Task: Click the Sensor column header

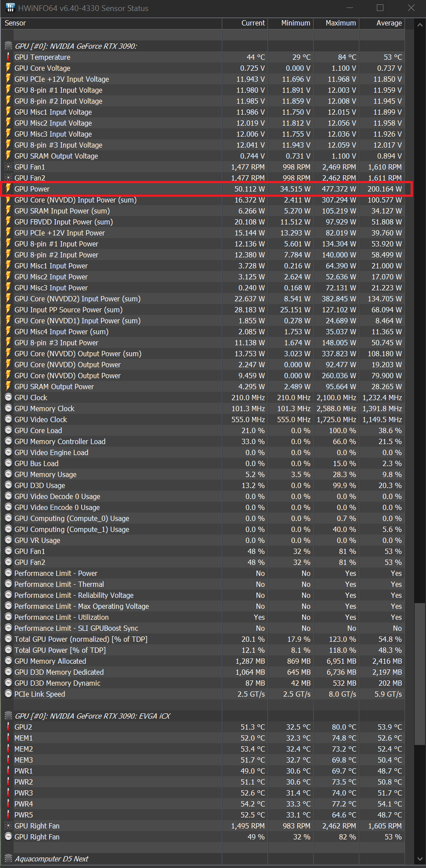Action: [x=112, y=23]
